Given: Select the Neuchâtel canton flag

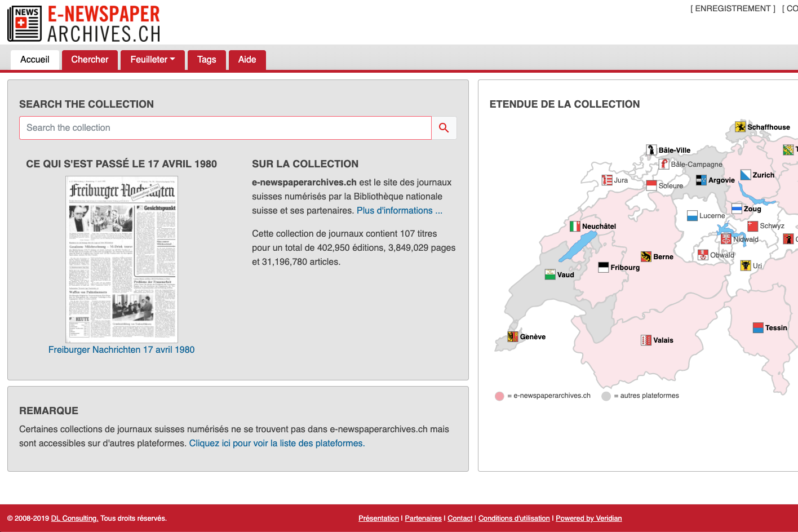Looking at the screenshot, I should [x=575, y=226].
